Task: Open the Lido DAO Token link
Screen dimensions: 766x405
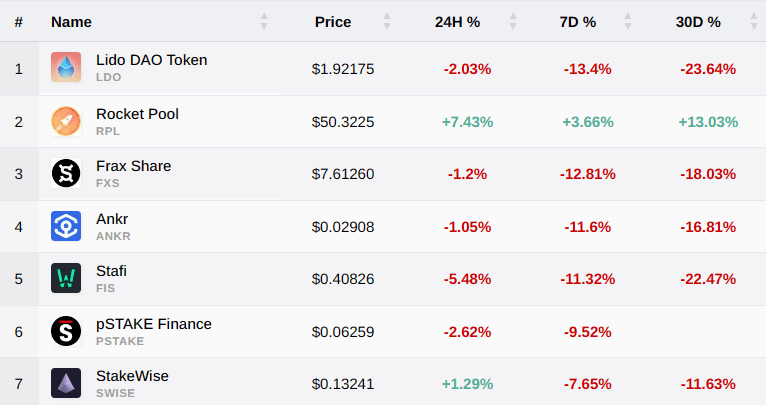Action: coord(152,60)
